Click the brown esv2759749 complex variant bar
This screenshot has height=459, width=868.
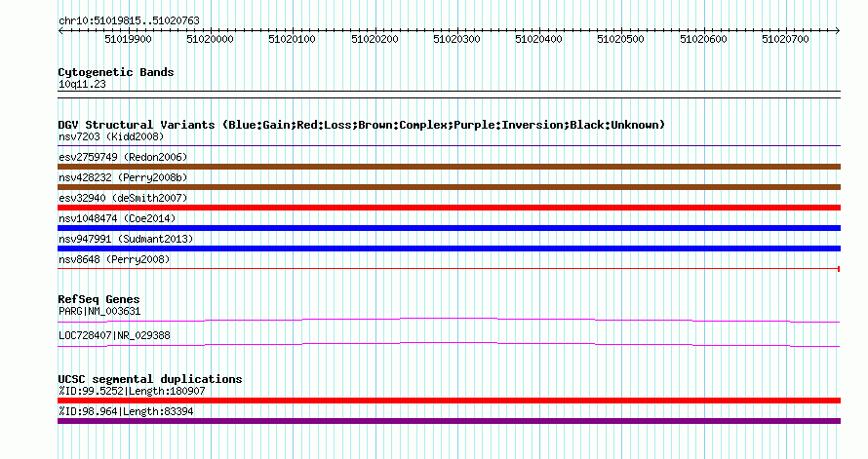449,167
